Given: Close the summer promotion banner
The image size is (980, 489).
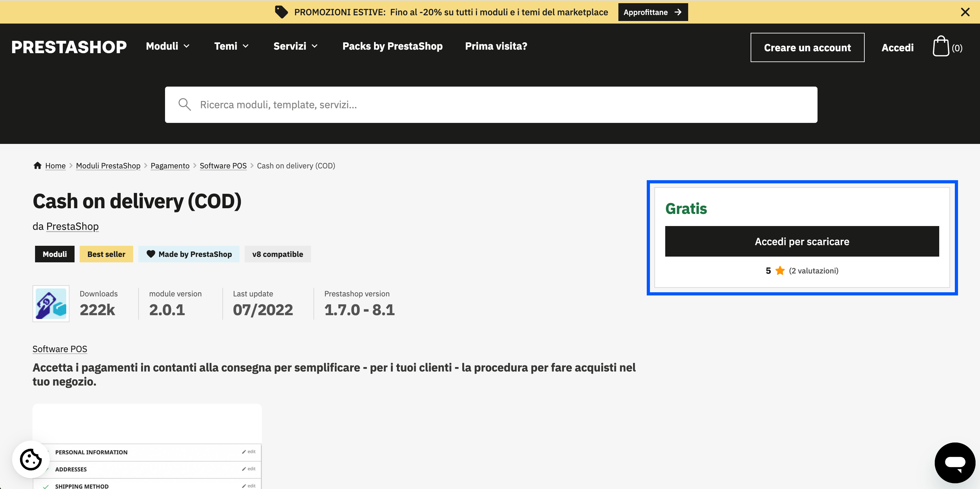Looking at the screenshot, I should click(x=965, y=12).
